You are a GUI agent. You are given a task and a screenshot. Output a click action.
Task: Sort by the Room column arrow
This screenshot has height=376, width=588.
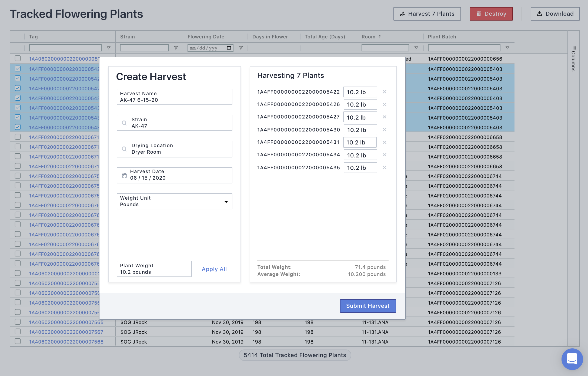point(380,37)
